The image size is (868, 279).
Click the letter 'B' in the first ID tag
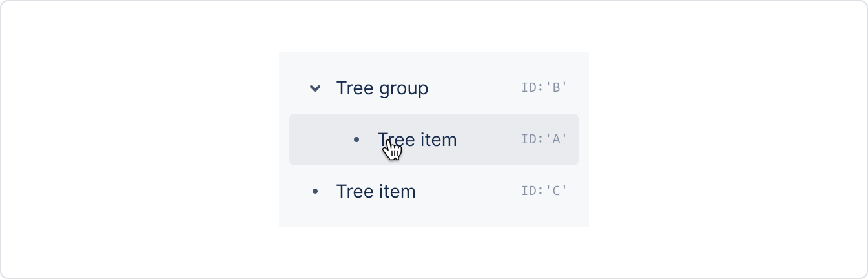tap(555, 87)
